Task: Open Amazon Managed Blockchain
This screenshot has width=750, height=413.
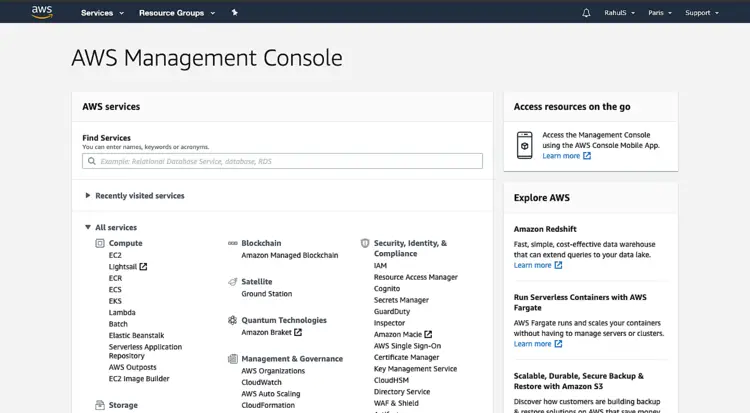Action: pyautogui.click(x=289, y=255)
